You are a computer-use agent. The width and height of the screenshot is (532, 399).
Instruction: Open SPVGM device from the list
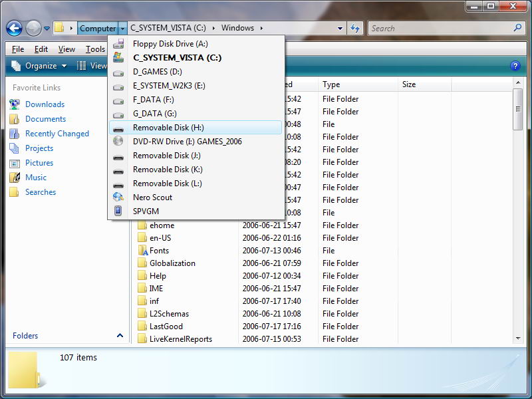pyautogui.click(x=196, y=211)
